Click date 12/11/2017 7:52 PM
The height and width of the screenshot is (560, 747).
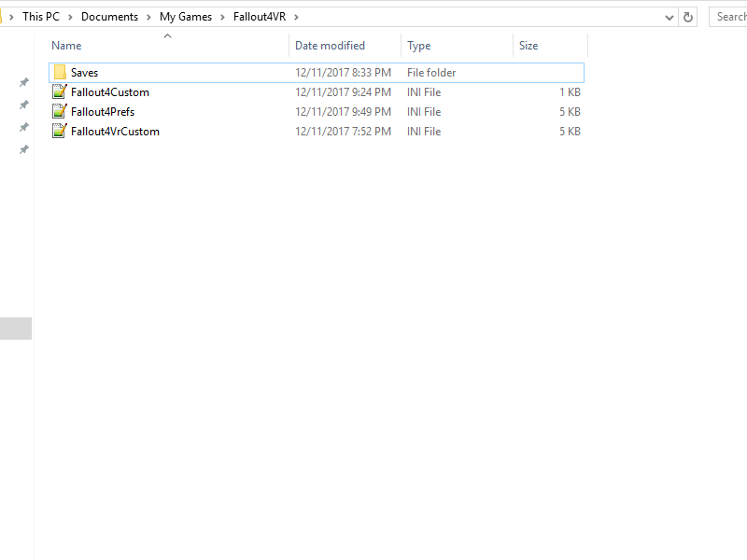point(343,131)
